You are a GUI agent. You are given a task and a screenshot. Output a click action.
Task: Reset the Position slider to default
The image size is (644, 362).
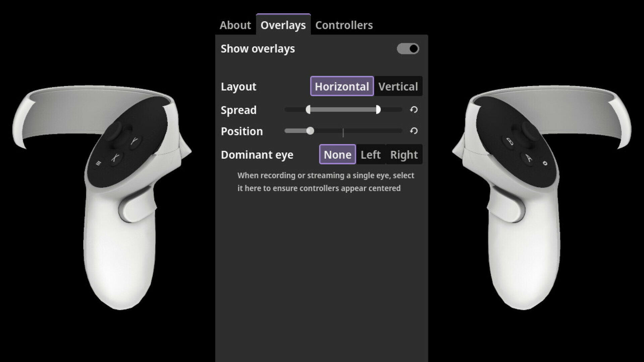click(x=414, y=131)
